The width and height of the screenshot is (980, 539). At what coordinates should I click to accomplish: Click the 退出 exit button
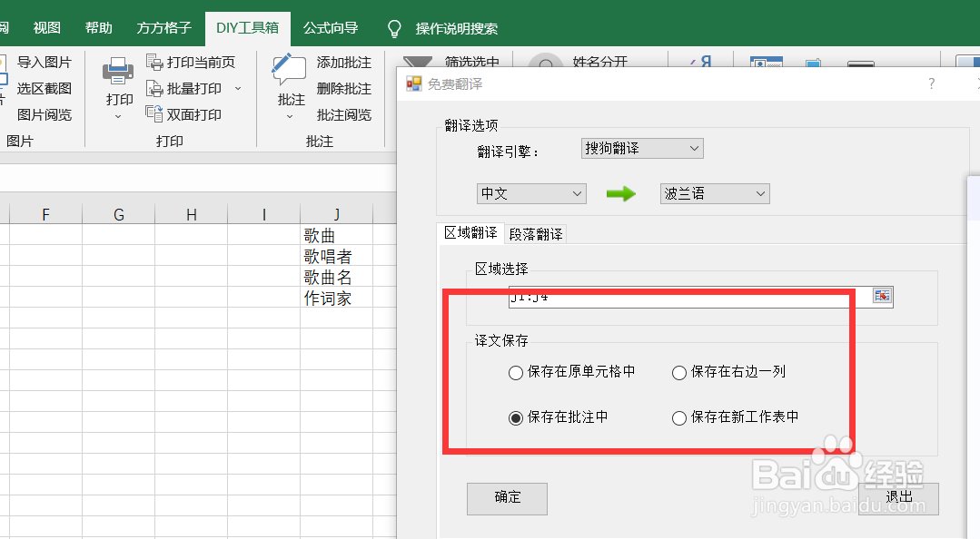[x=899, y=498]
